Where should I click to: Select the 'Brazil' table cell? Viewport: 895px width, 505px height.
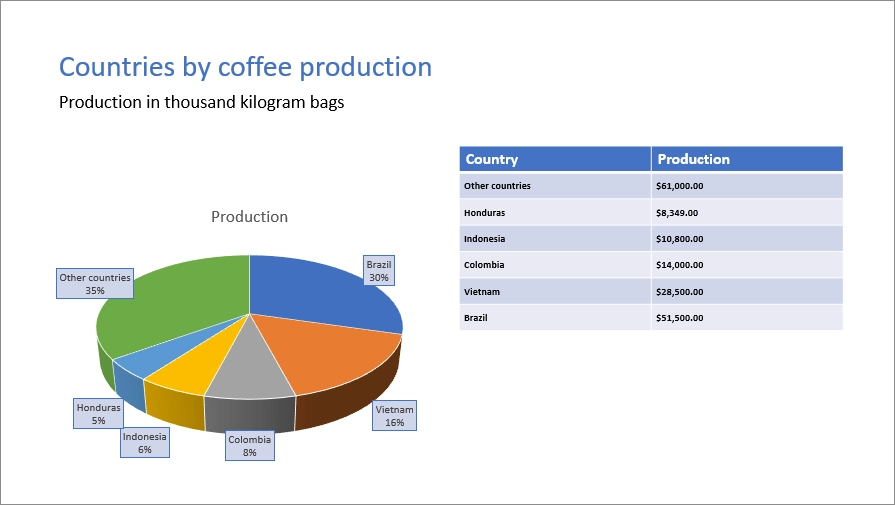555,318
